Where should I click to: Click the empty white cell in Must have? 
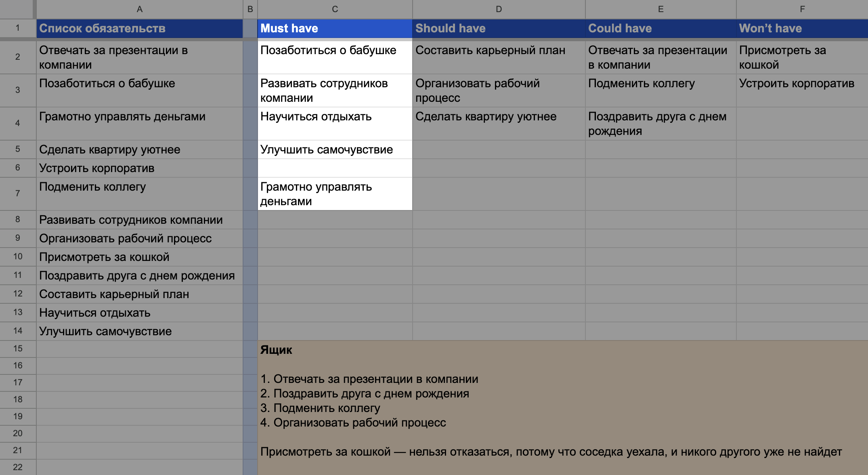point(335,168)
